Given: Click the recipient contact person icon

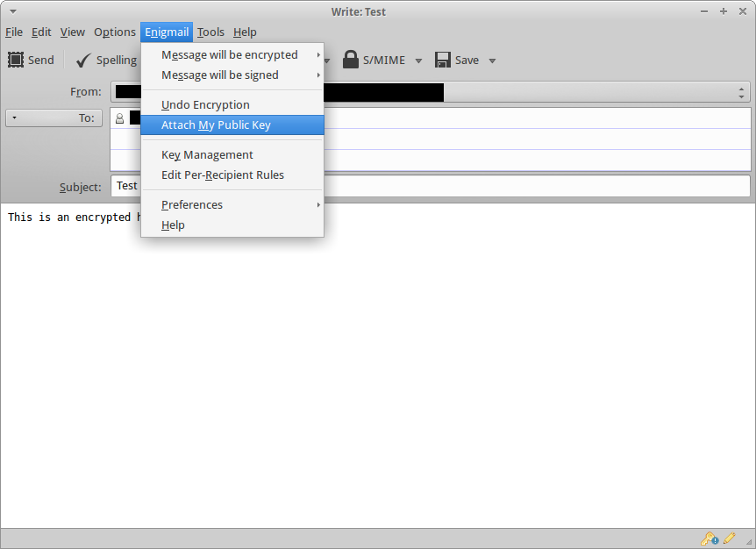Looking at the screenshot, I should point(119,118).
